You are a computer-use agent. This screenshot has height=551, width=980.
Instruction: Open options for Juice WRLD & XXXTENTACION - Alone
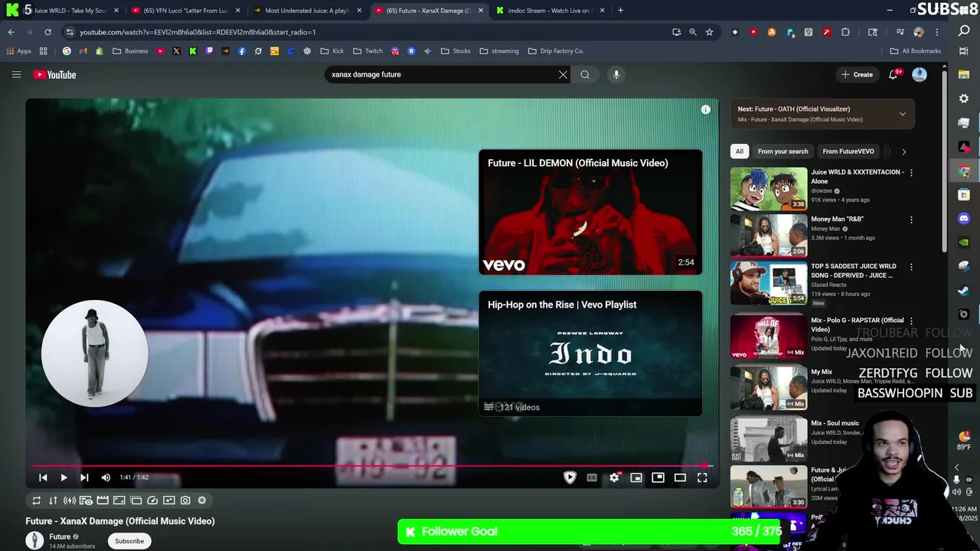[x=911, y=173]
